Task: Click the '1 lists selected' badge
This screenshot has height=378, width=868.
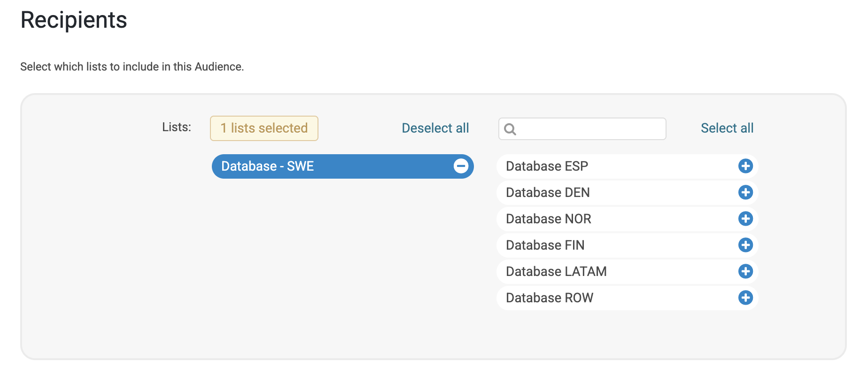Action: coord(264,128)
